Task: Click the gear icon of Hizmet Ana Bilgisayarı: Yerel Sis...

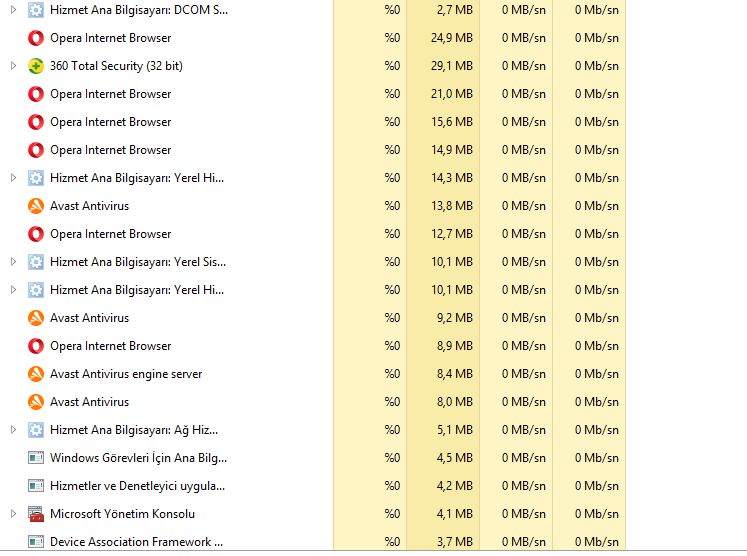Action: [x=36, y=262]
